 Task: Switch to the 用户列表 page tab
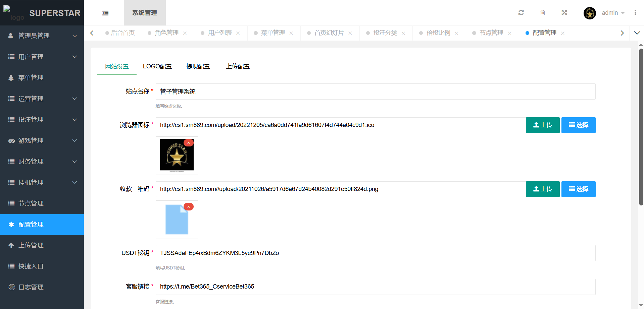point(220,33)
